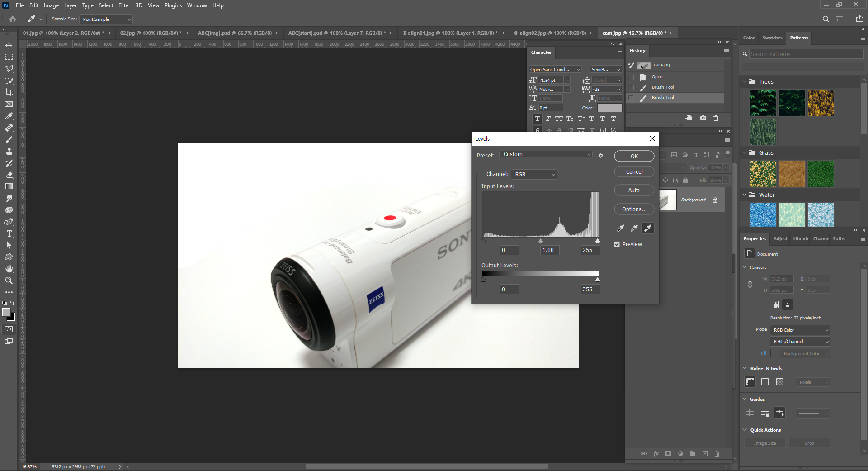Click Auto in the Levels dialog

[x=634, y=190]
